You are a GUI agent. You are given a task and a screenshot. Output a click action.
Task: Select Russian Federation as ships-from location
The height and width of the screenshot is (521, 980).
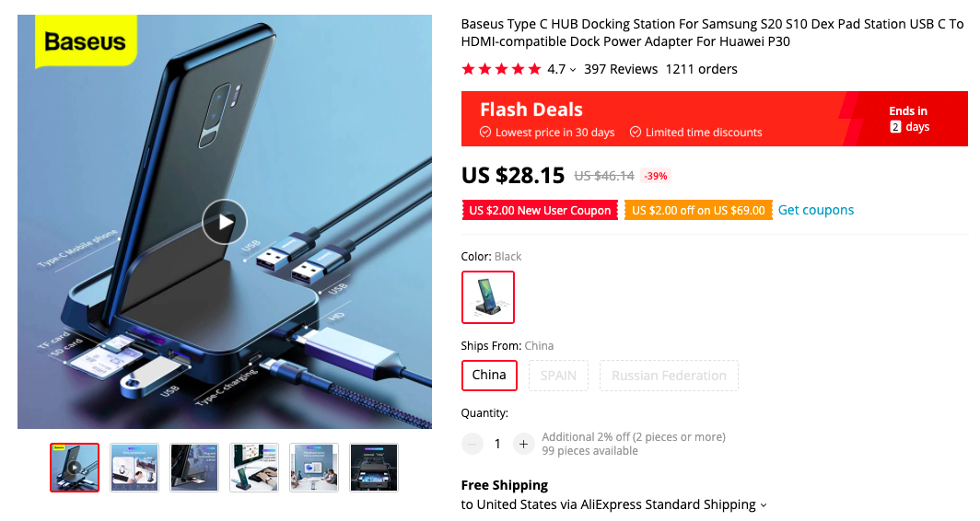click(669, 376)
